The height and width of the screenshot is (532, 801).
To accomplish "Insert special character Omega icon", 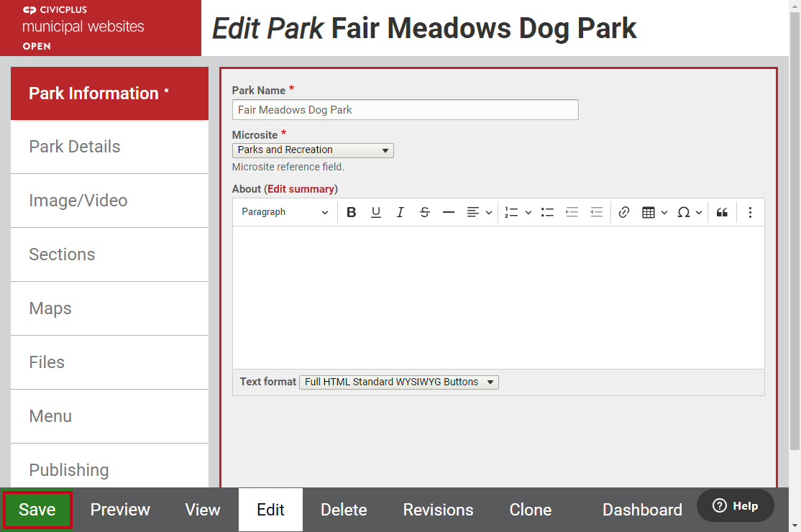I will pyautogui.click(x=684, y=212).
